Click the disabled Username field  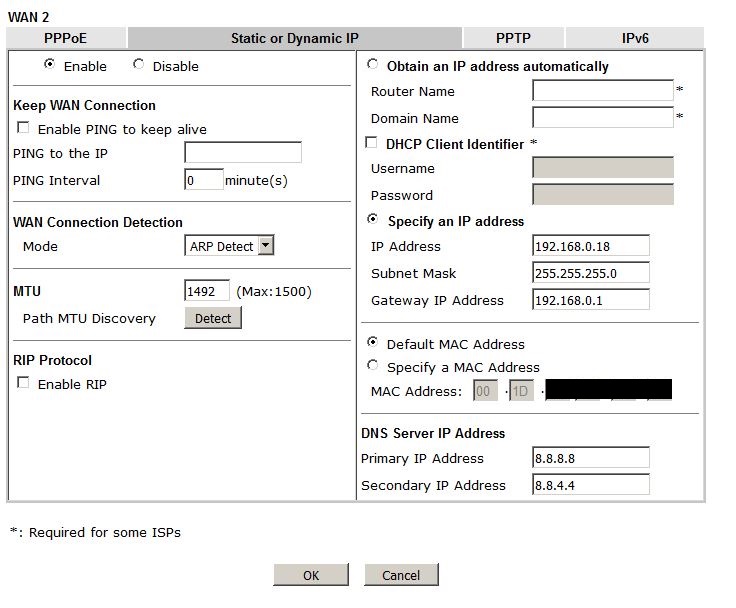click(x=603, y=167)
